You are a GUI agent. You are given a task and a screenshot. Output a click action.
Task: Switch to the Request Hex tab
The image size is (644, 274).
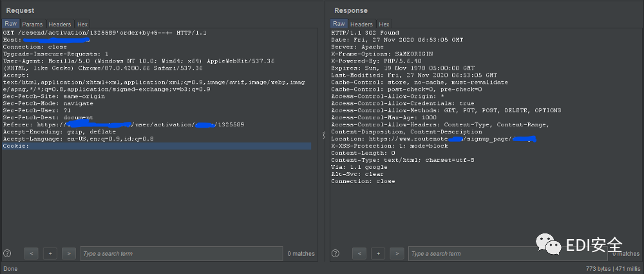click(82, 24)
